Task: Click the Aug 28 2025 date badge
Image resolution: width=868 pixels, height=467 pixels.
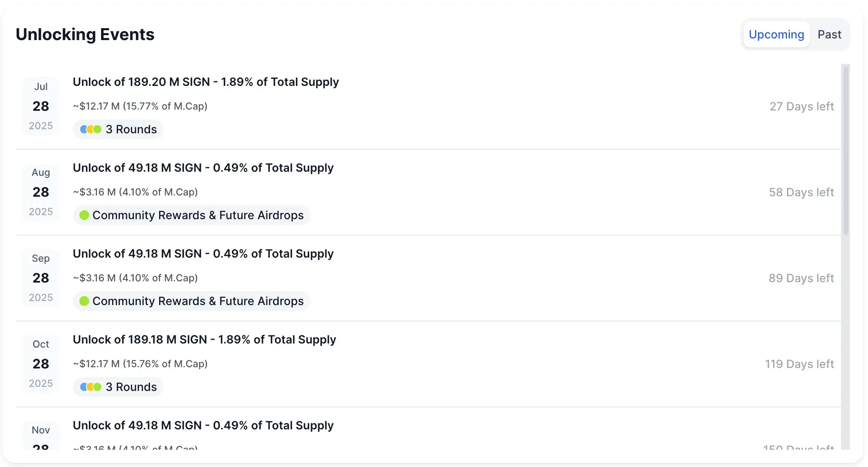Action: tap(41, 192)
